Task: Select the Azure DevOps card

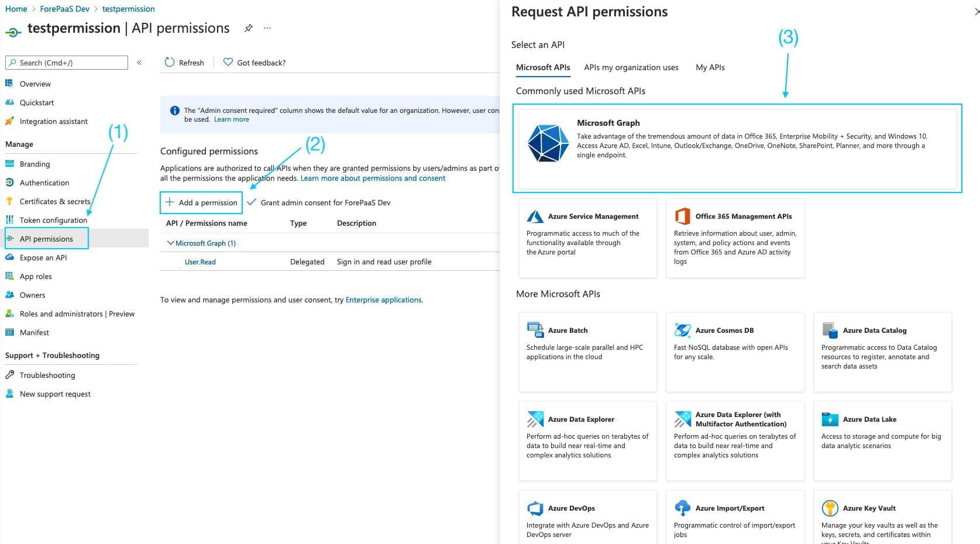Action: coord(587,517)
